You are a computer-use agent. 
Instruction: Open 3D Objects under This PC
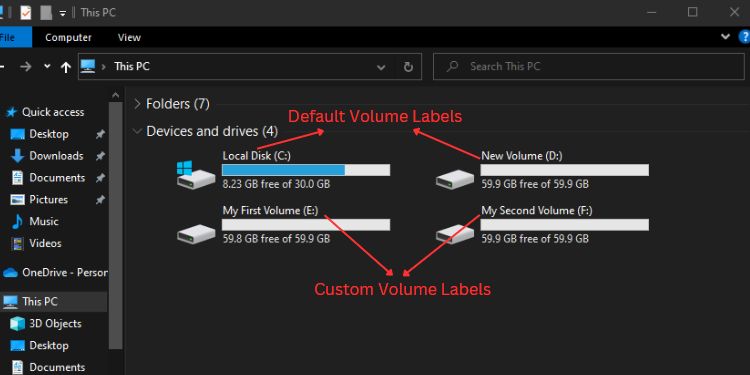click(55, 324)
